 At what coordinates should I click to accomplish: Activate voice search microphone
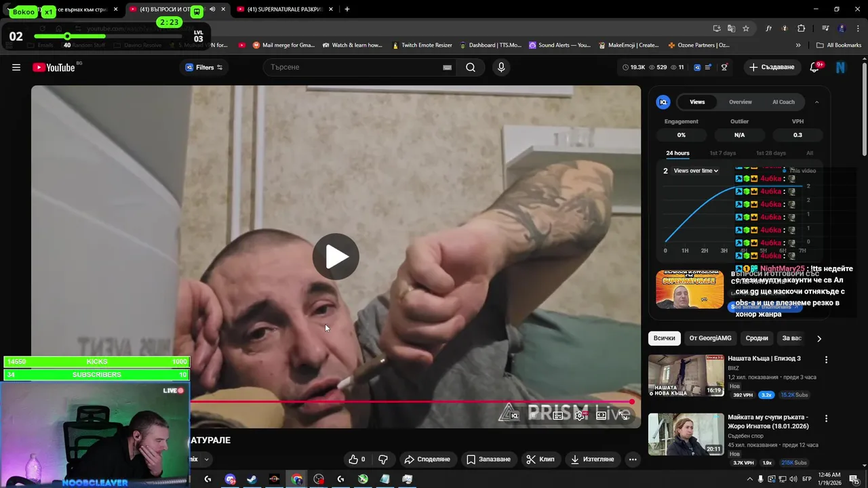click(501, 67)
